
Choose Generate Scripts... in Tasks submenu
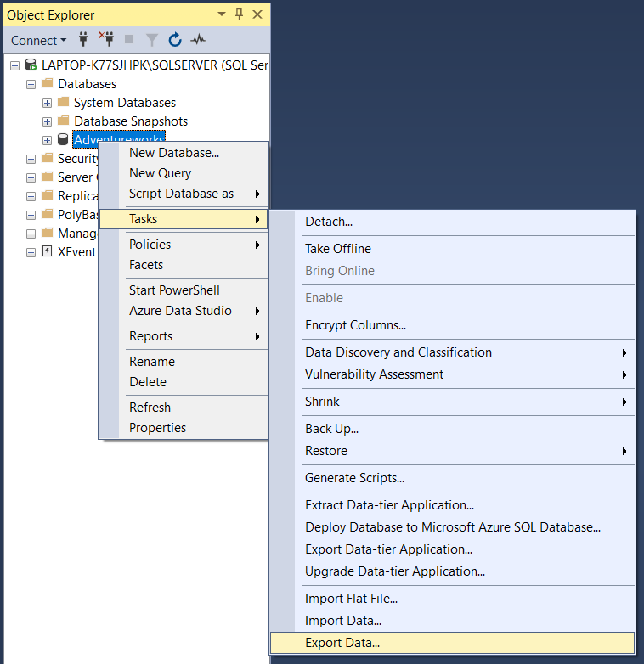pyautogui.click(x=453, y=477)
